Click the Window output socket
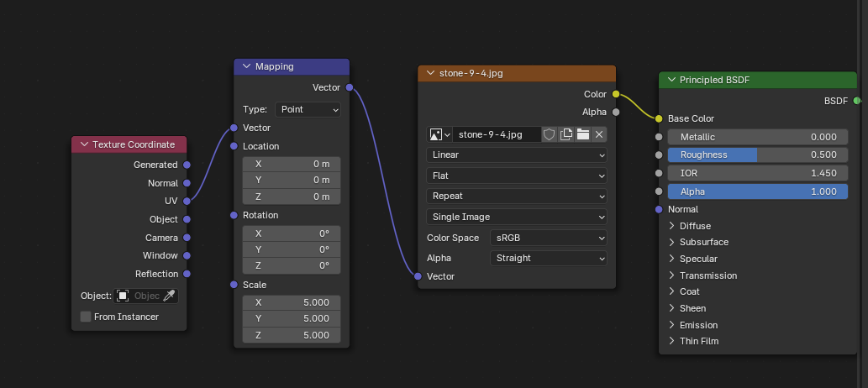This screenshot has width=868, height=388. point(187,255)
